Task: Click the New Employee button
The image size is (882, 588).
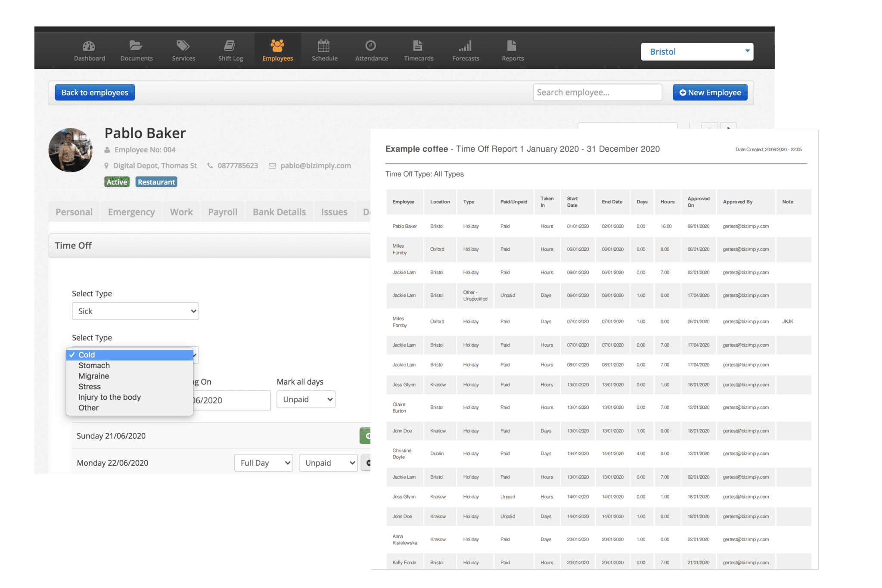Action: [x=710, y=92]
